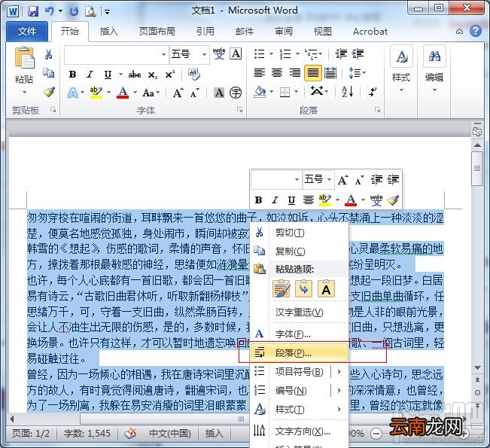This screenshot has width=490, height=448.
Task: Expand 项目符号 submenu arrow in context menu
Action: pos(339,372)
